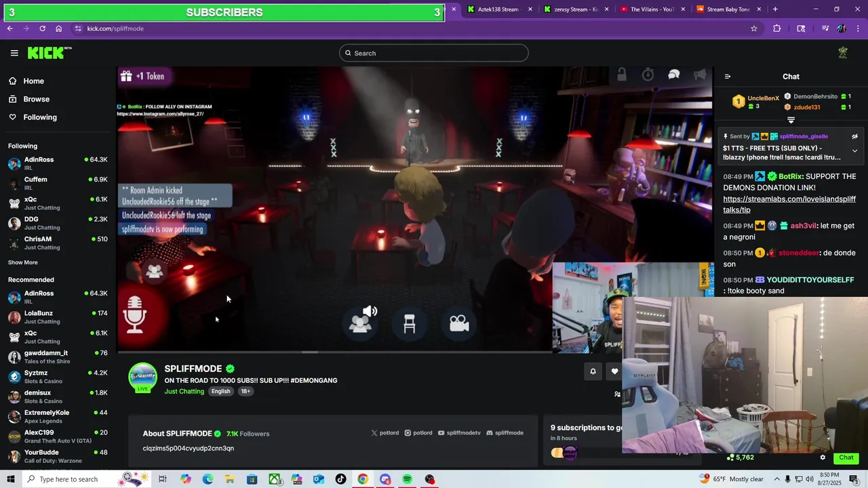Viewport: 868px width, 488px height.
Task: Open Cuffem channel in Following
Action: coord(58,183)
